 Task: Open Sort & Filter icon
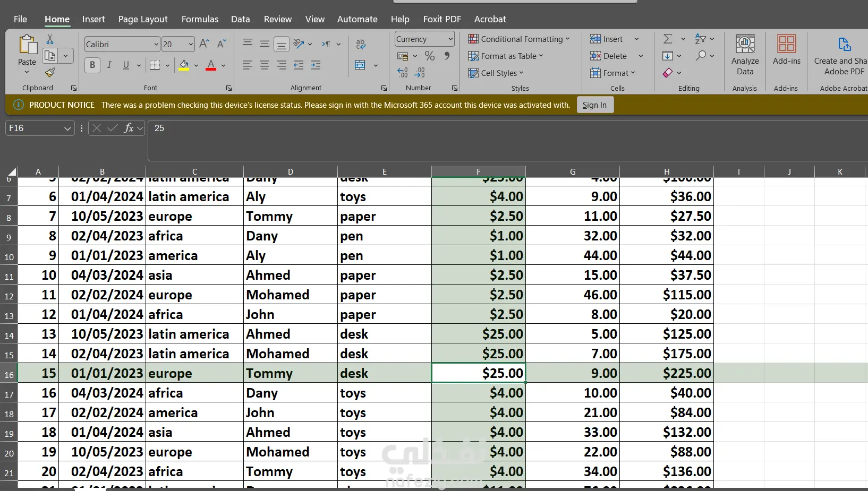(x=701, y=39)
